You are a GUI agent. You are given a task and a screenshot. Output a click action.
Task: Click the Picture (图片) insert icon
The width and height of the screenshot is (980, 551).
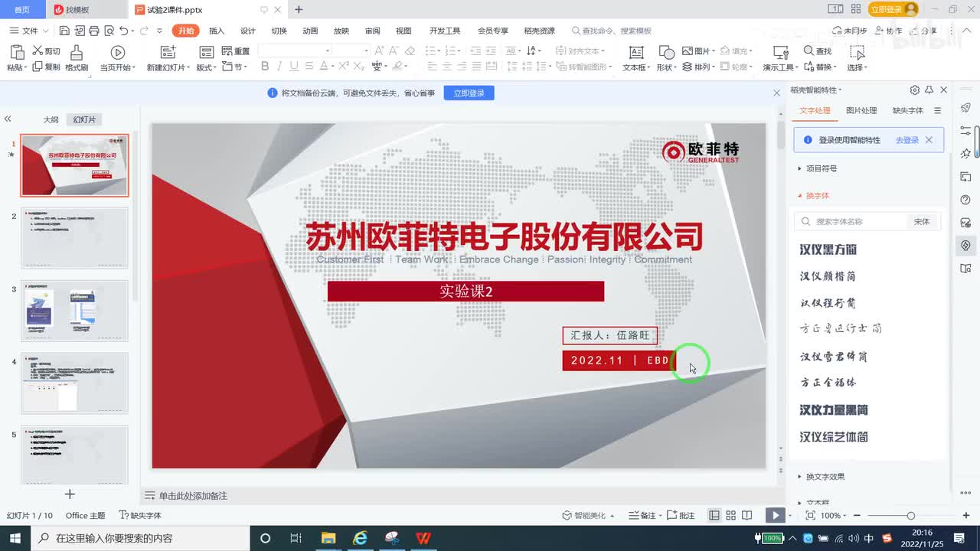click(x=688, y=51)
